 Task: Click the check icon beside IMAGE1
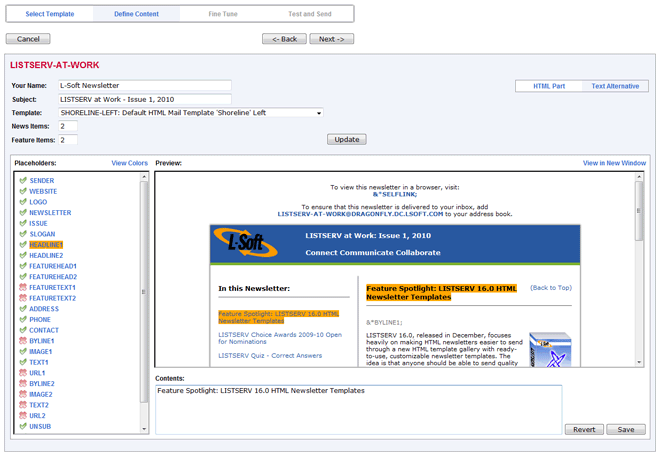23,351
